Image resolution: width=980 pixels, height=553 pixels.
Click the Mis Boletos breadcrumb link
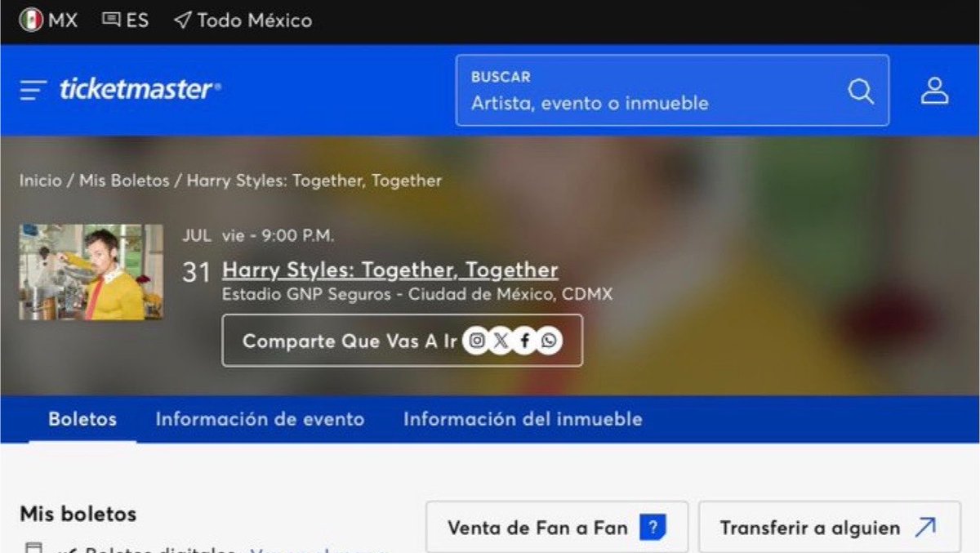pos(124,181)
